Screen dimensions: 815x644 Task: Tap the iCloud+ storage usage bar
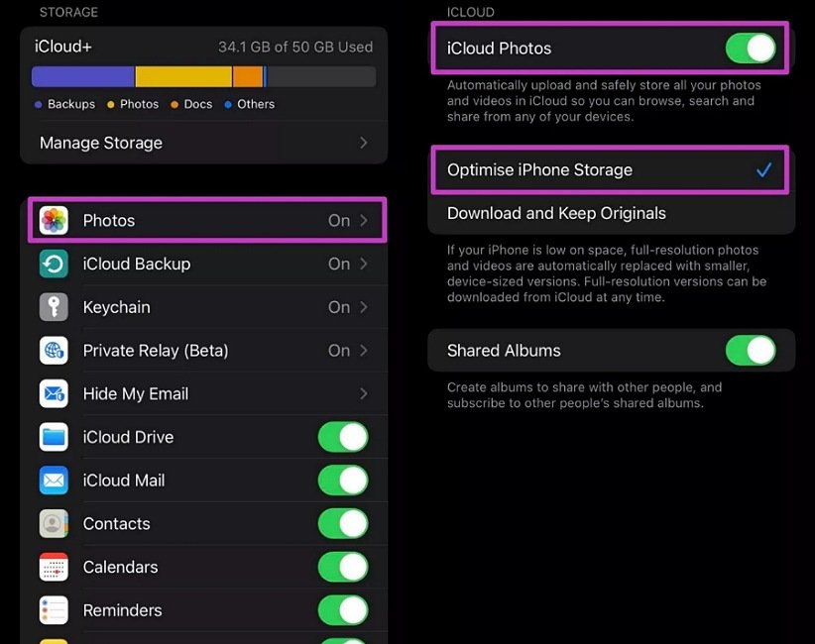coord(203,76)
